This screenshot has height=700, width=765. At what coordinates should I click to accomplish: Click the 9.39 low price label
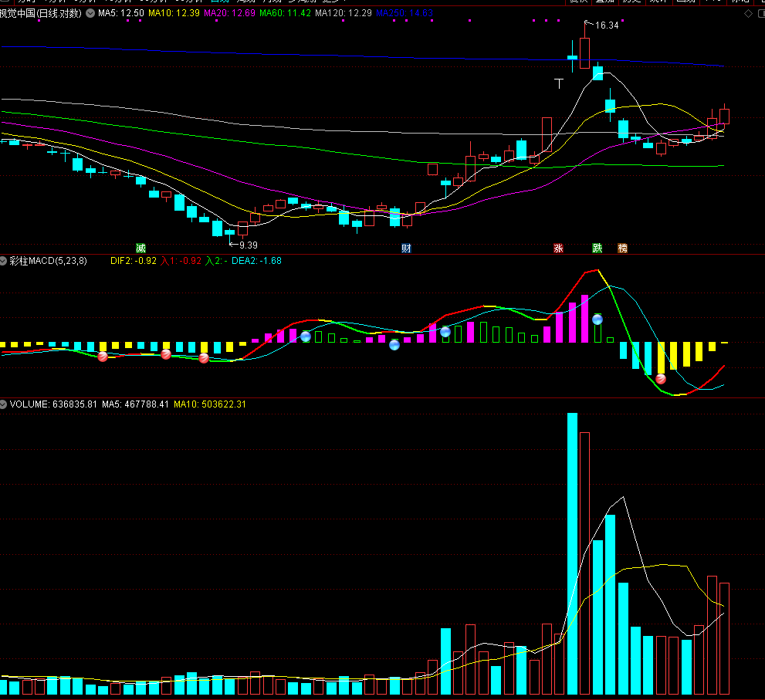(x=249, y=245)
